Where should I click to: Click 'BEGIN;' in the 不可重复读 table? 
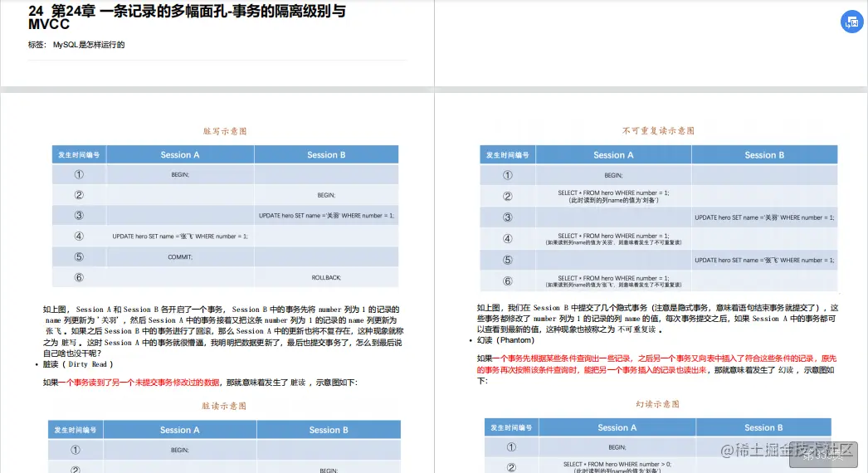[613, 175]
